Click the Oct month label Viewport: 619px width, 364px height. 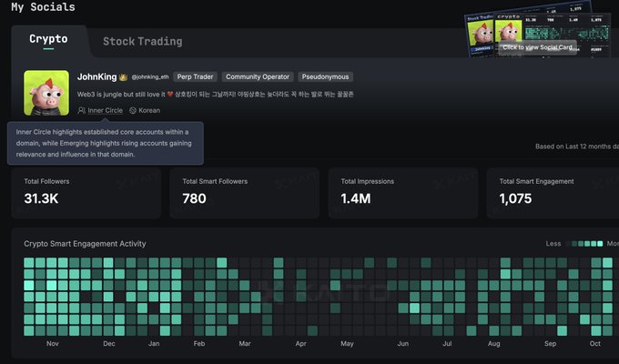pyautogui.click(x=595, y=343)
